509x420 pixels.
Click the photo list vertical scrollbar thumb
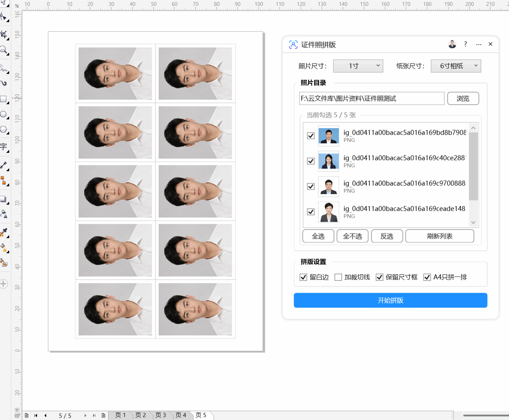tap(473, 166)
